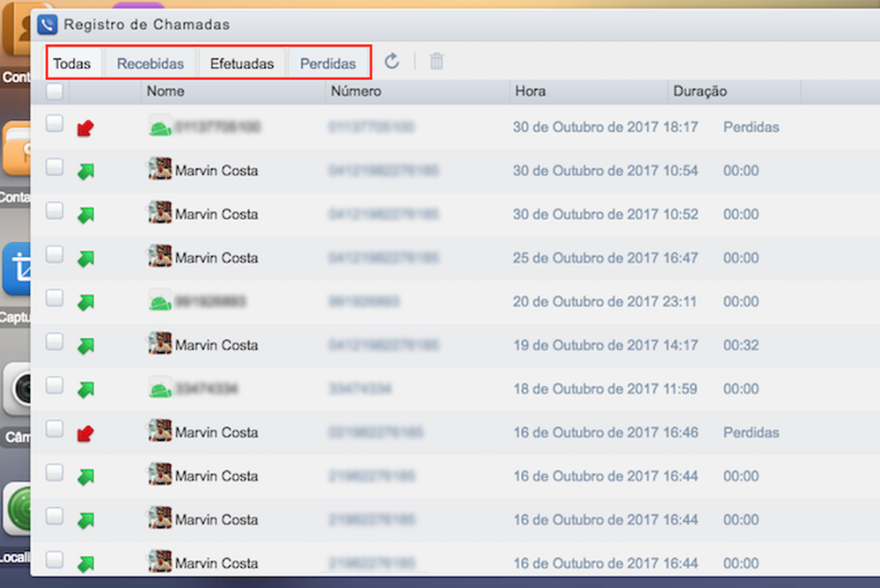Click missed-call red arrow at 18:17 row

[x=85, y=129]
